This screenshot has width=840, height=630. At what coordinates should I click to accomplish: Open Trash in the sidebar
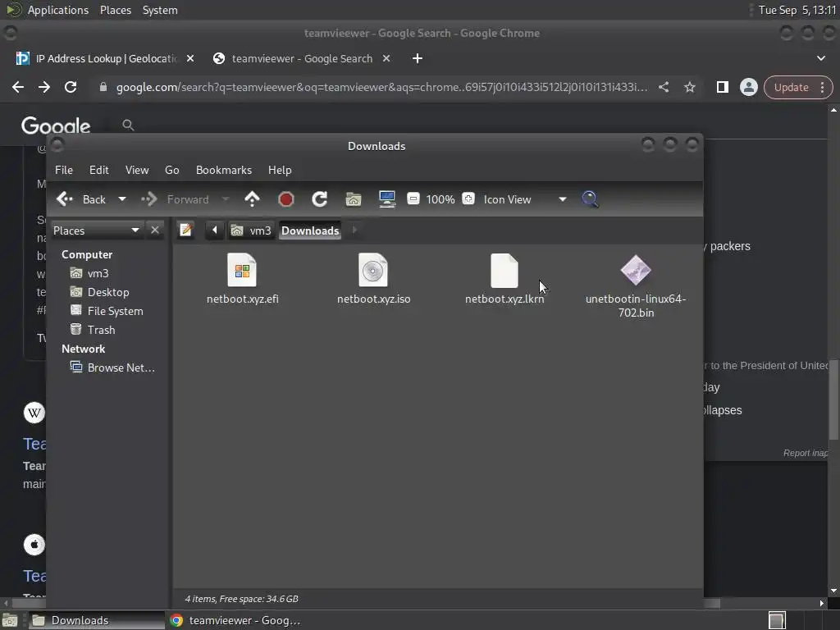pos(93,330)
